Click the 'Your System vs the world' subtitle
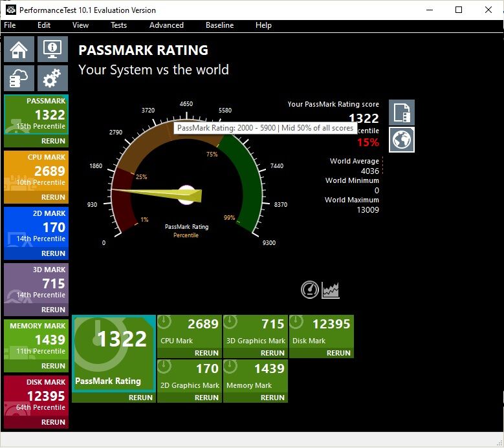This screenshot has height=448, width=504. (x=153, y=70)
